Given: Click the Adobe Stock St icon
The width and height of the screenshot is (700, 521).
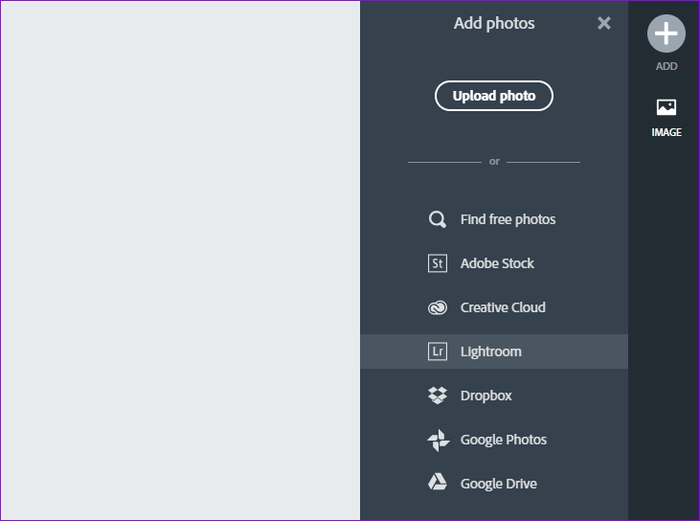Looking at the screenshot, I should 437,264.
